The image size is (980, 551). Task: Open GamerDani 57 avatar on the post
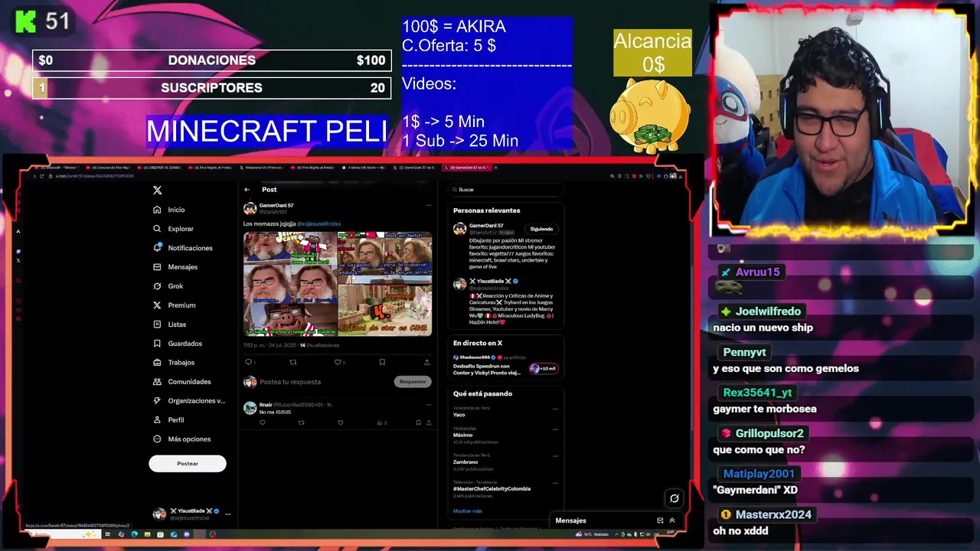[x=250, y=208]
